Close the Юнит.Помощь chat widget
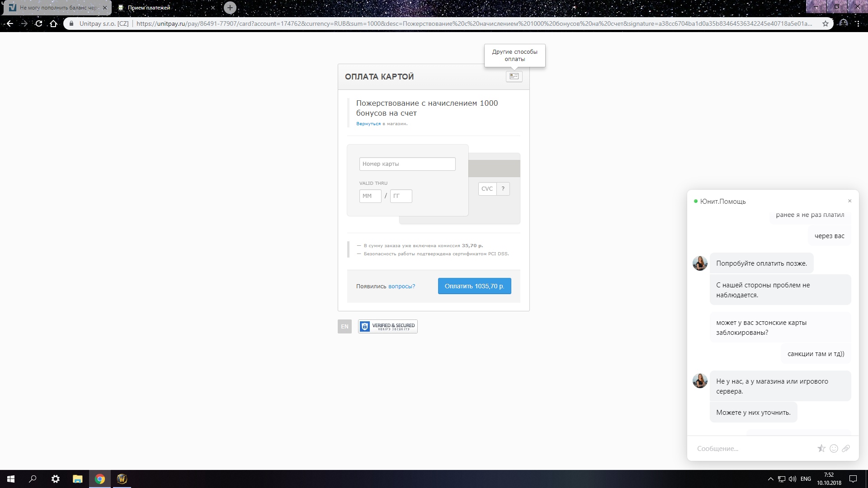The height and width of the screenshot is (488, 868). pyautogui.click(x=849, y=201)
